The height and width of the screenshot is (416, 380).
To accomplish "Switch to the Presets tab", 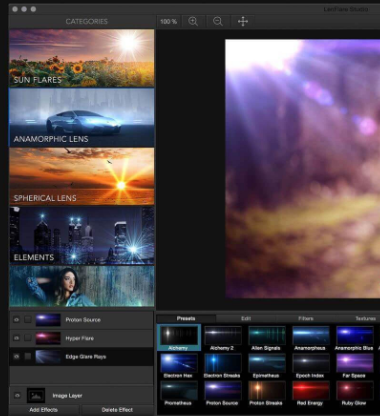I will pos(186,318).
